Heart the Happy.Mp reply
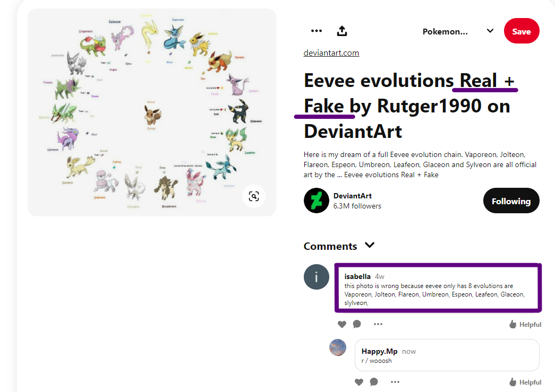Screen dimensions: 555x392 point(359,381)
